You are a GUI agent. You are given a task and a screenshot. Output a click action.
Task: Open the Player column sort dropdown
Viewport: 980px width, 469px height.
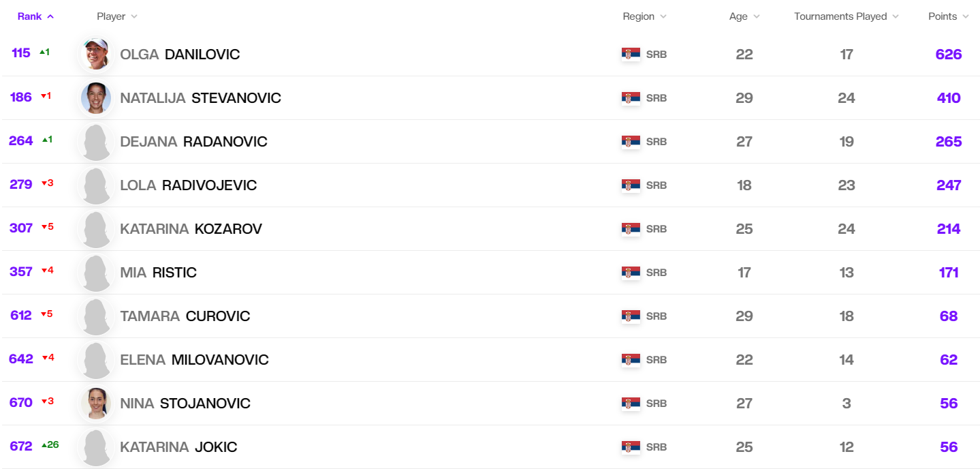117,16
